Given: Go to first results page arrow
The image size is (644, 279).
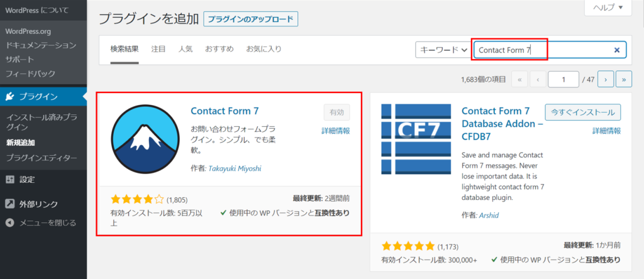Looking at the screenshot, I should [x=519, y=80].
